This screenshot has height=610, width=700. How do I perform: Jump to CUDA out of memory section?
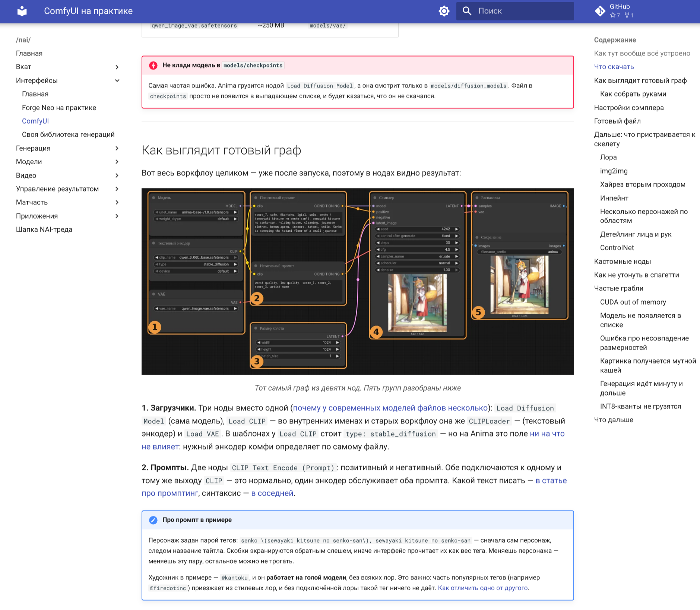(x=633, y=302)
